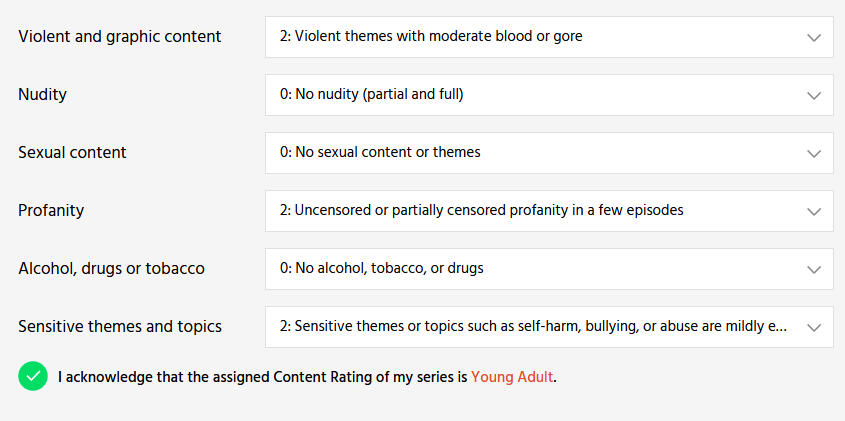The width and height of the screenshot is (845, 421).
Task: Open the Sexual content rating dropdown
Action: [x=540, y=153]
